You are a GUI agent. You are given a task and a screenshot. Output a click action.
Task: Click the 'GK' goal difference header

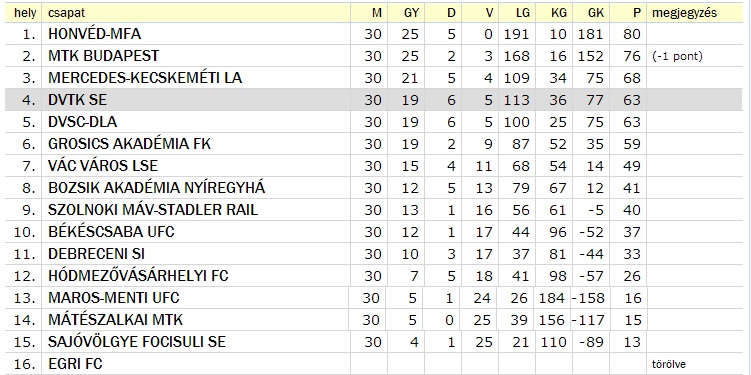[x=596, y=13]
